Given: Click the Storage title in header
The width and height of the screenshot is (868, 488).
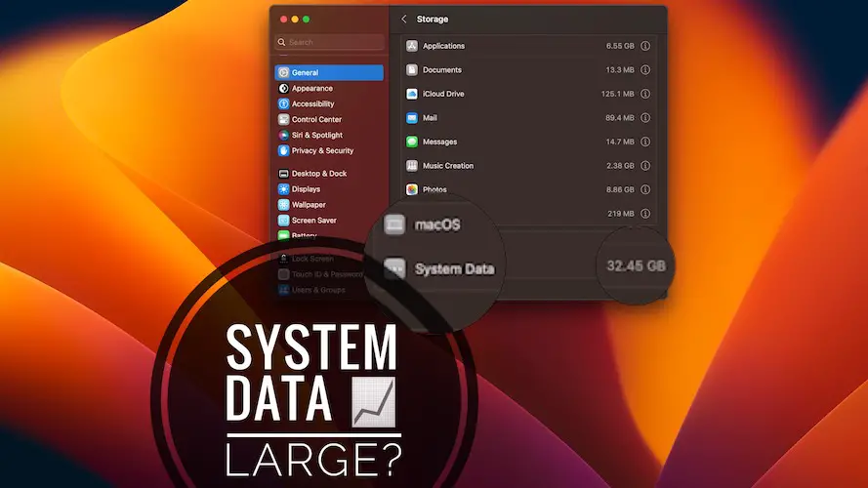Looking at the screenshot, I should point(433,19).
